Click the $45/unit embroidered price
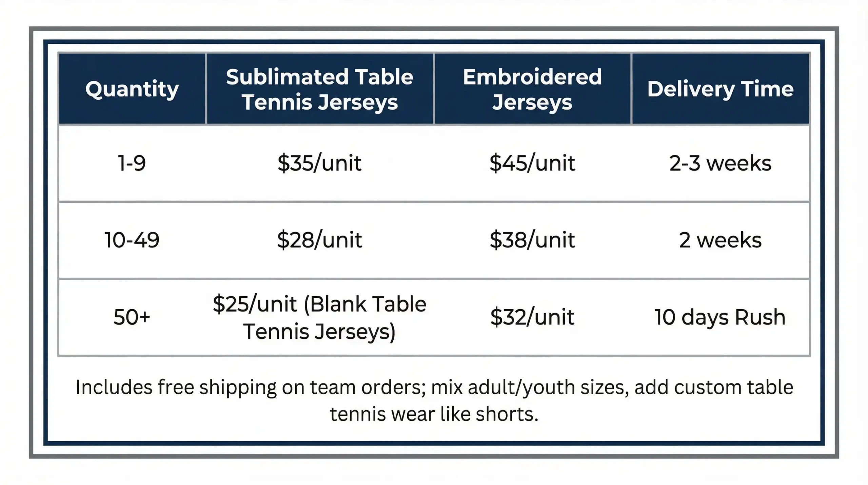The height and width of the screenshot is (485, 868). point(532,163)
